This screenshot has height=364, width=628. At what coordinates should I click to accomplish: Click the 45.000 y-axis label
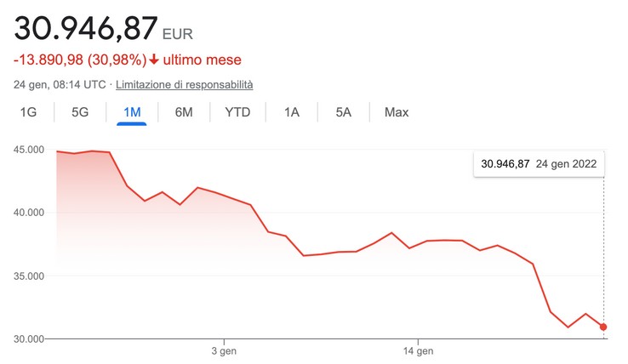(x=29, y=150)
